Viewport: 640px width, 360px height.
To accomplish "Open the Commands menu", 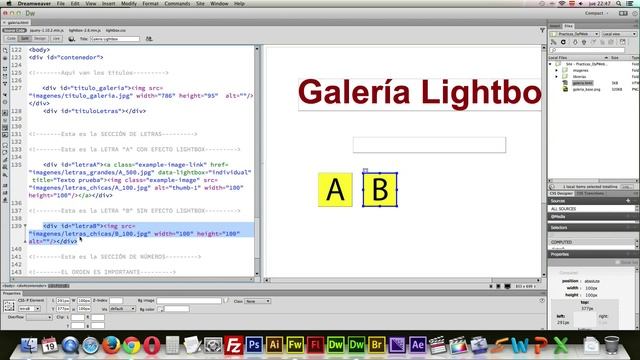I will [177, 3].
